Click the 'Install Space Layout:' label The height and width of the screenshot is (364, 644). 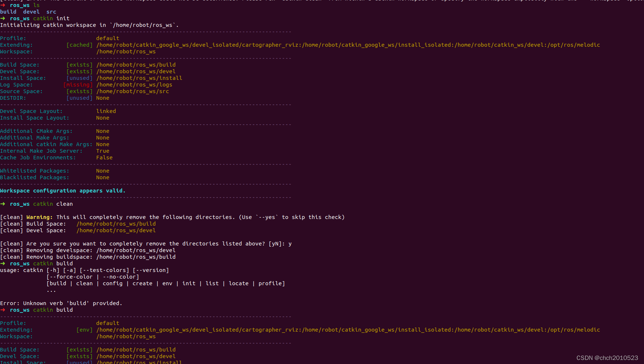coord(35,118)
